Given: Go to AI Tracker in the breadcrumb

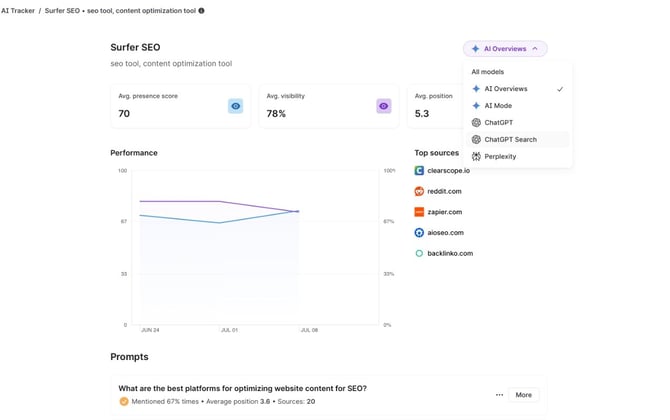Looking at the screenshot, I should point(17,11).
